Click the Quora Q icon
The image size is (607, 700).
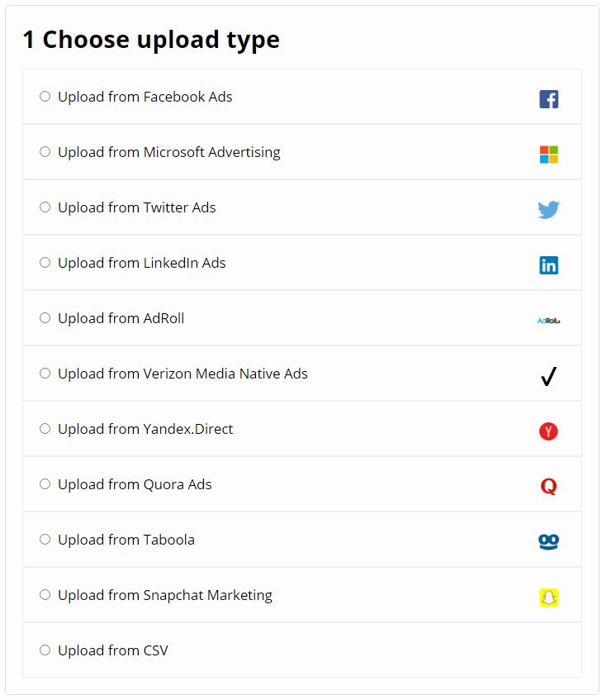point(548,486)
